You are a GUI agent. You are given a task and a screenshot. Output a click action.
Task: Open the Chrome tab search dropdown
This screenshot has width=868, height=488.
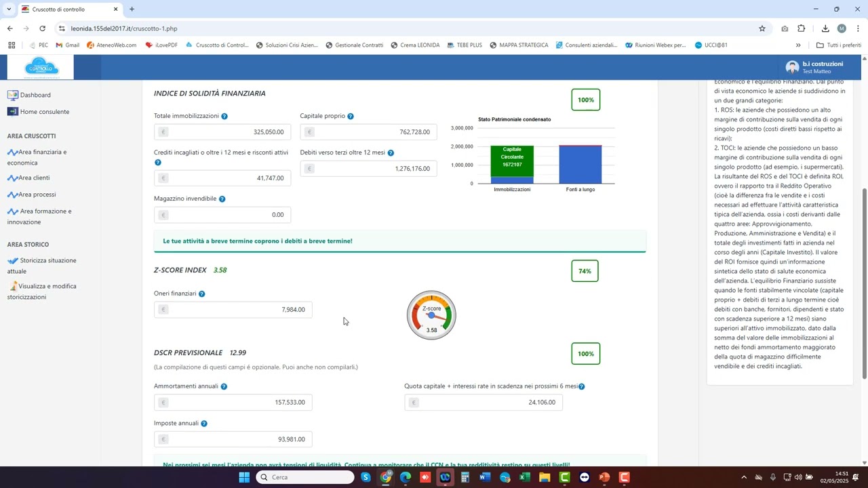(x=9, y=9)
